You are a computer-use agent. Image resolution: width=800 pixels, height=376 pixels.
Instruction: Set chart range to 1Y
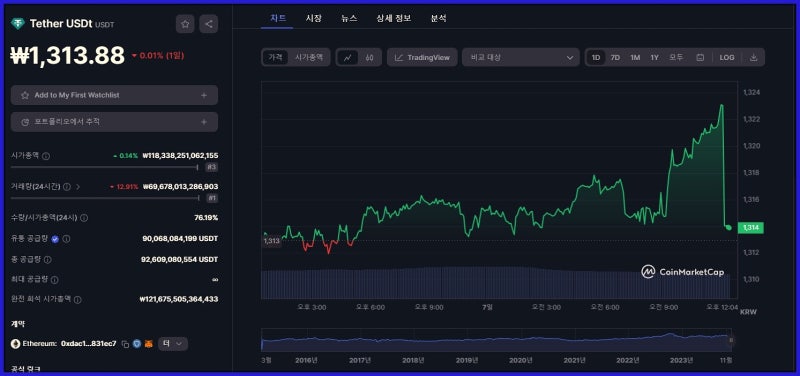click(655, 58)
